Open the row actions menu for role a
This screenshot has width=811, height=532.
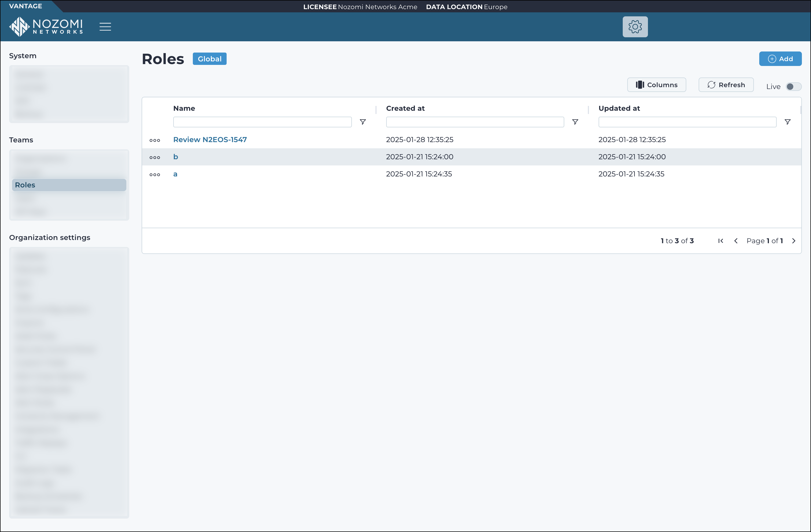[x=155, y=174]
